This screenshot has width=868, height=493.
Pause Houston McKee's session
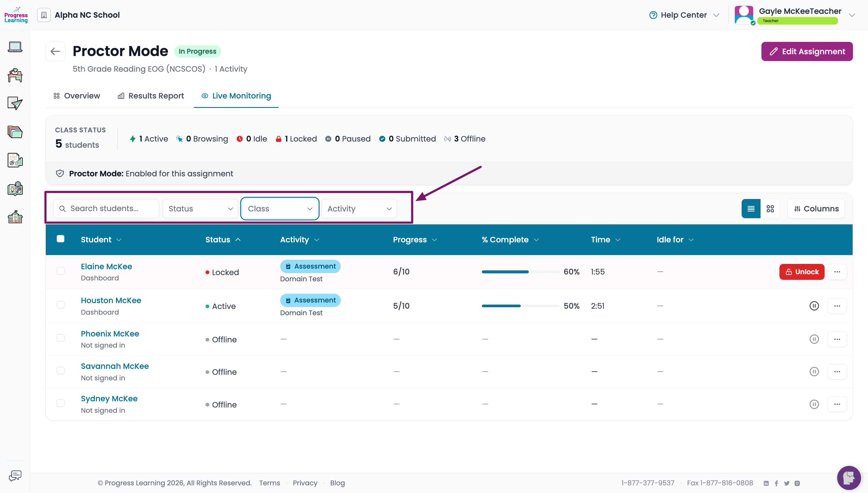814,306
